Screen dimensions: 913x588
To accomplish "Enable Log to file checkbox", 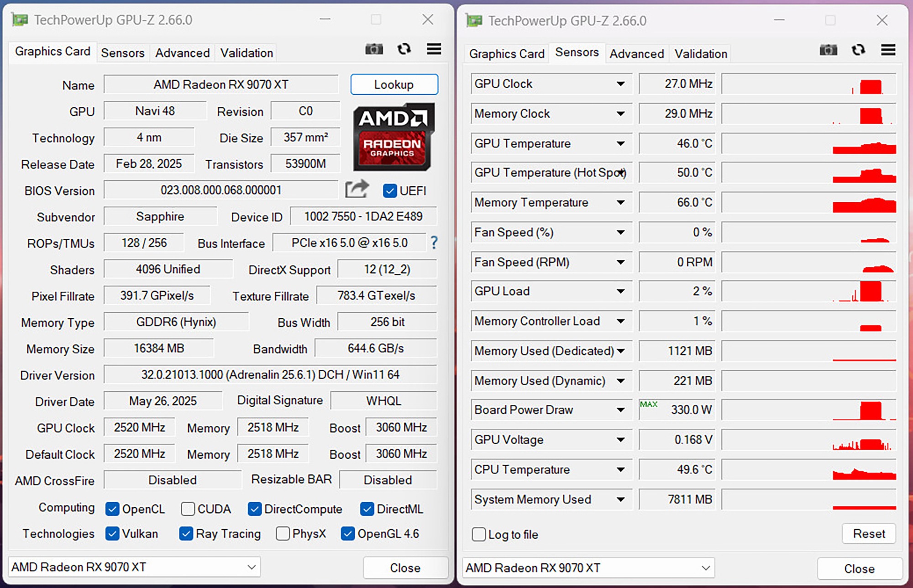I will point(478,534).
